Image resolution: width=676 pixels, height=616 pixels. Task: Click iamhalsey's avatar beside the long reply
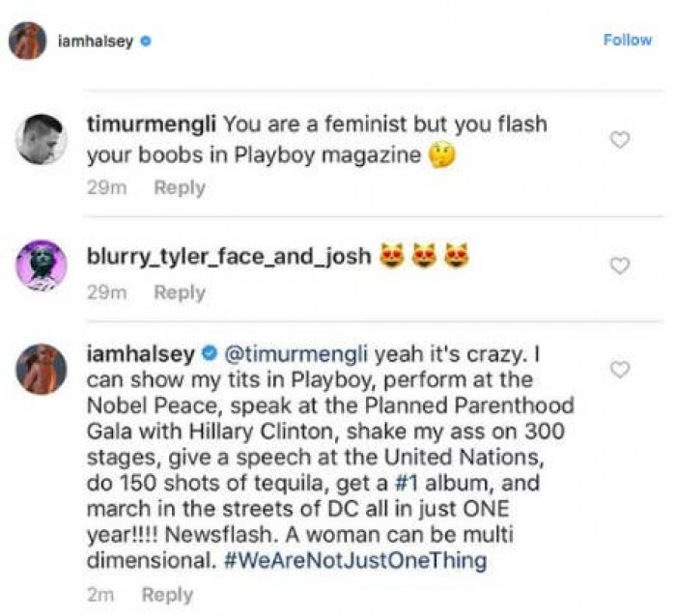click(41, 369)
